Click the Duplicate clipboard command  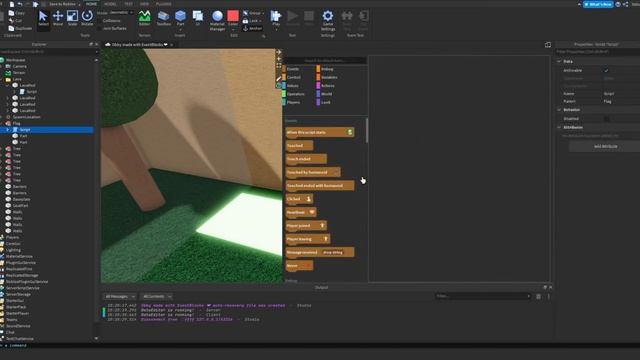(20, 28)
